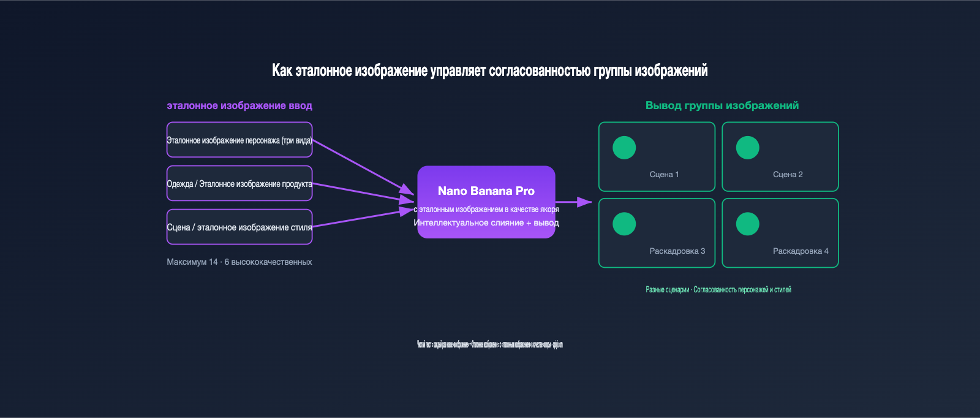Image resolution: width=980 pixels, height=418 pixels.
Task: Click the 'Nano Banana Pro' heading in the purple box
Action: tap(486, 191)
